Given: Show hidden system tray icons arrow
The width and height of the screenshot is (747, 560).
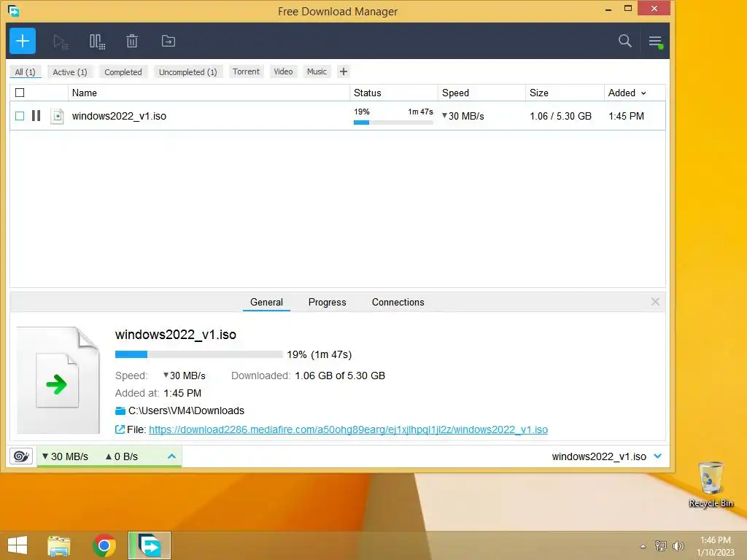Looking at the screenshot, I should [643, 546].
